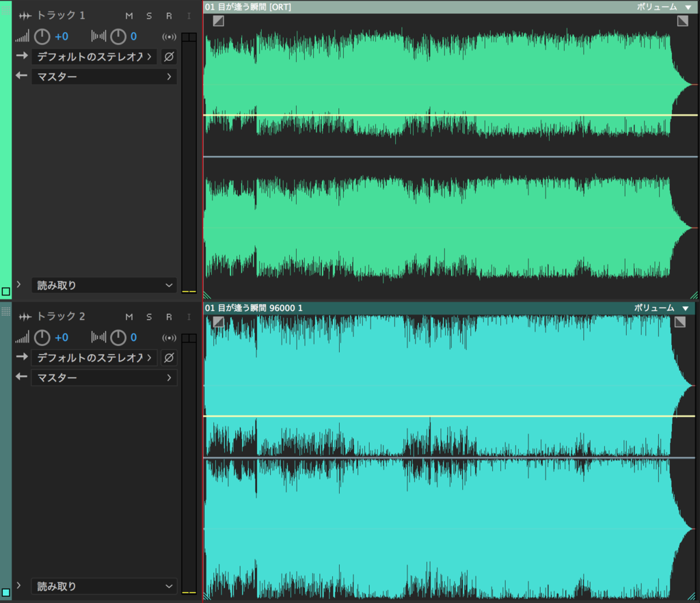Viewport: 700px width, 603px height.
Task: Click Track 2 input arrow icon
Action: click(22, 357)
